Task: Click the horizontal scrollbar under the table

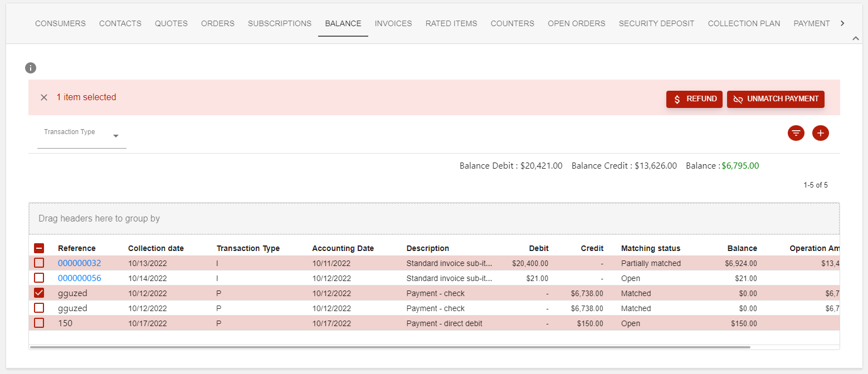Action: pyautogui.click(x=390, y=347)
